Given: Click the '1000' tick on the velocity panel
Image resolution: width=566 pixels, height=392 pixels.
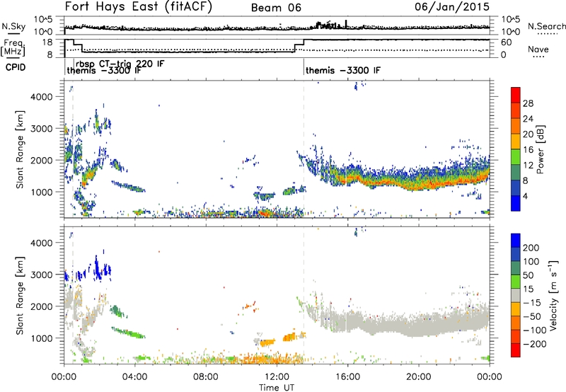Looking at the screenshot, I should 42,338.
